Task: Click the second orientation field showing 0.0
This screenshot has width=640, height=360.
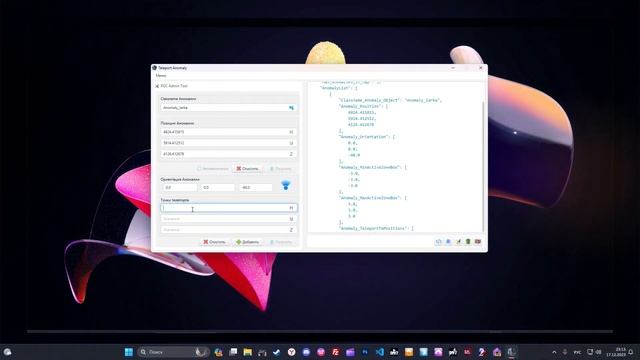Action: (218, 187)
